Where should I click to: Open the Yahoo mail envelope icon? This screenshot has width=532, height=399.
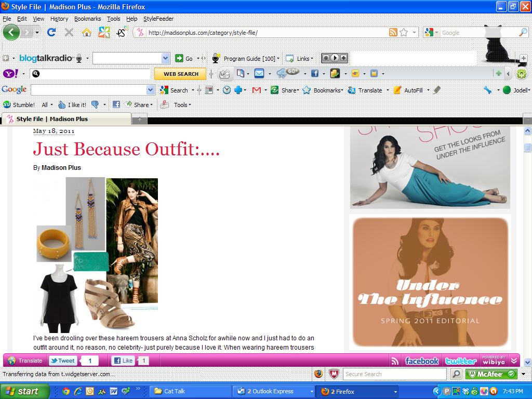click(x=259, y=73)
